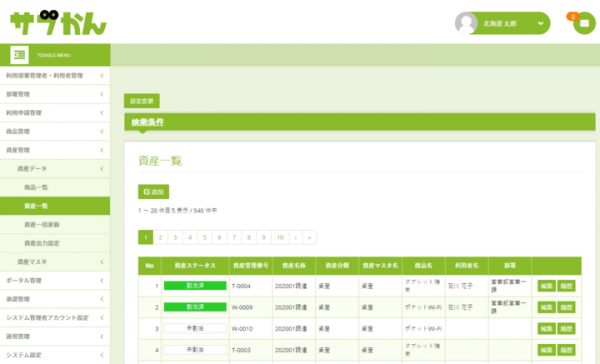Expand the 部署管理 menu chevron
The image size is (600, 364).
coord(102,94)
